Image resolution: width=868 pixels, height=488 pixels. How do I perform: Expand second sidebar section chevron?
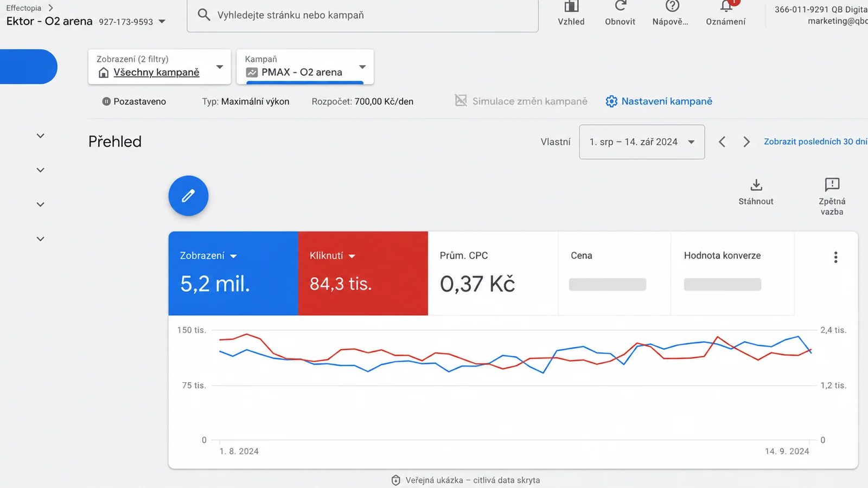tap(40, 170)
